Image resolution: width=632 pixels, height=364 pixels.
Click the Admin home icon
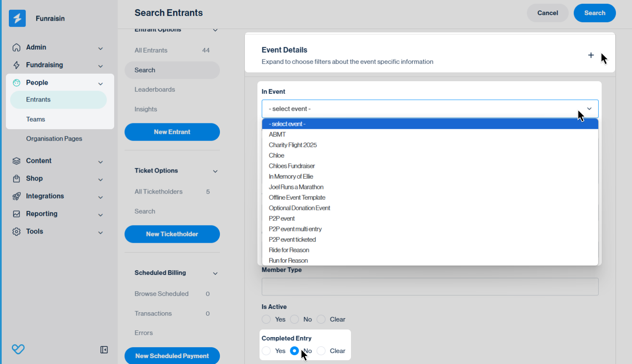tap(16, 48)
